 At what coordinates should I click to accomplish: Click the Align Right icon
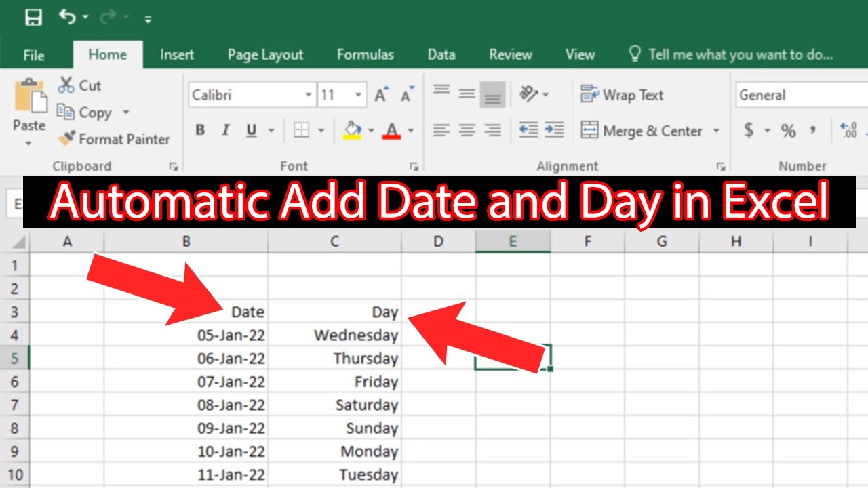[x=493, y=130]
